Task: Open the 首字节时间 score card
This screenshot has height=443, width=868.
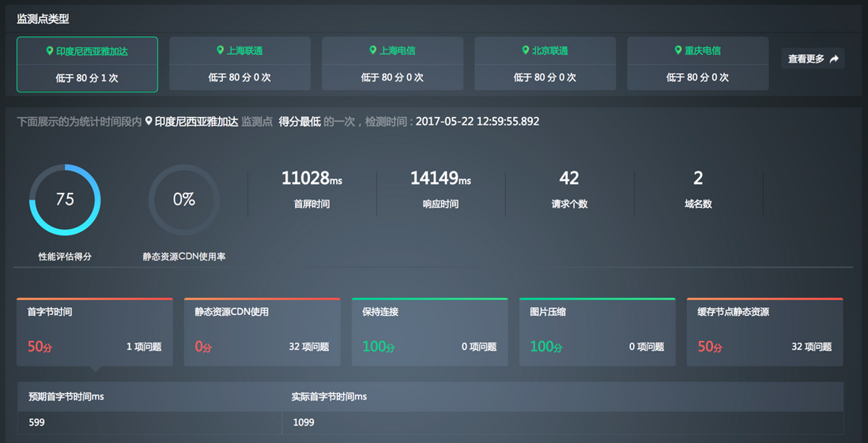Action: coord(95,332)
